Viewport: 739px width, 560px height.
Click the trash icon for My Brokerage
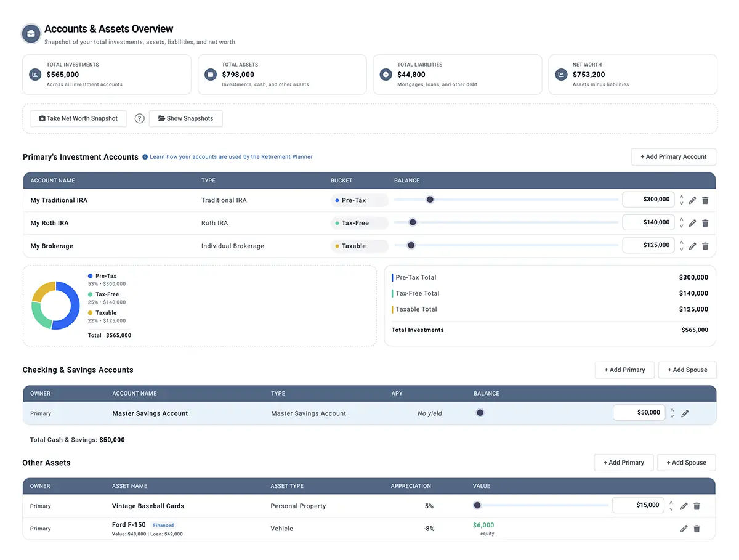pyautogui.click(x=705, y=245)
